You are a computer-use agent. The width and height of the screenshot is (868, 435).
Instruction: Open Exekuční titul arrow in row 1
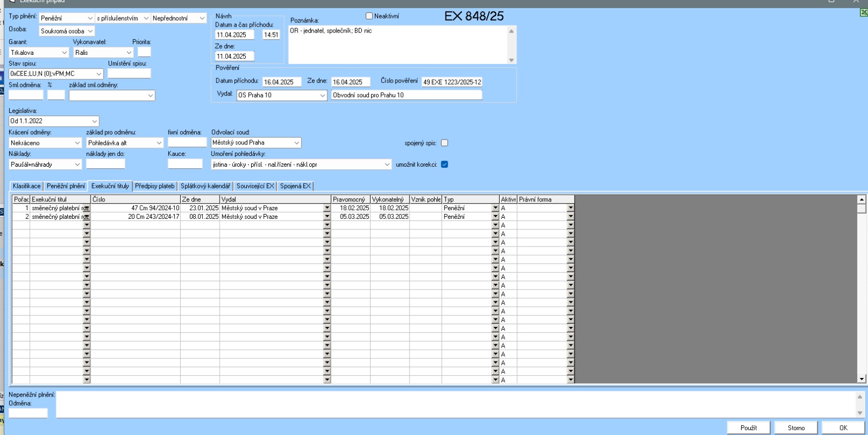(x=87, y=208)
